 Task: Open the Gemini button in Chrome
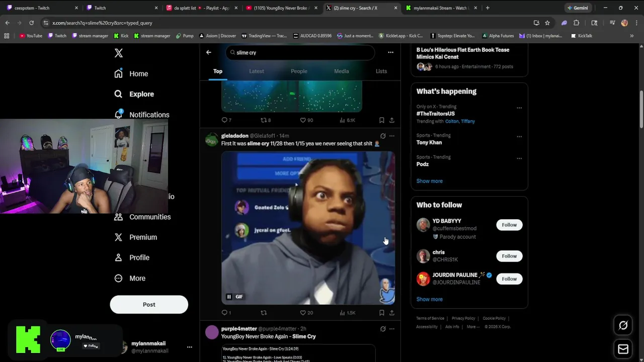[577, 8]
